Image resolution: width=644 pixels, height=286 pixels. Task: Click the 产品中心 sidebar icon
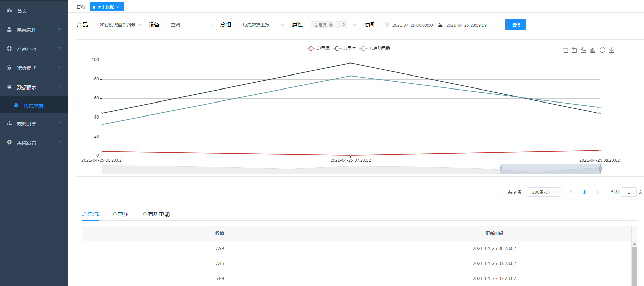click(x=9, y=49)
